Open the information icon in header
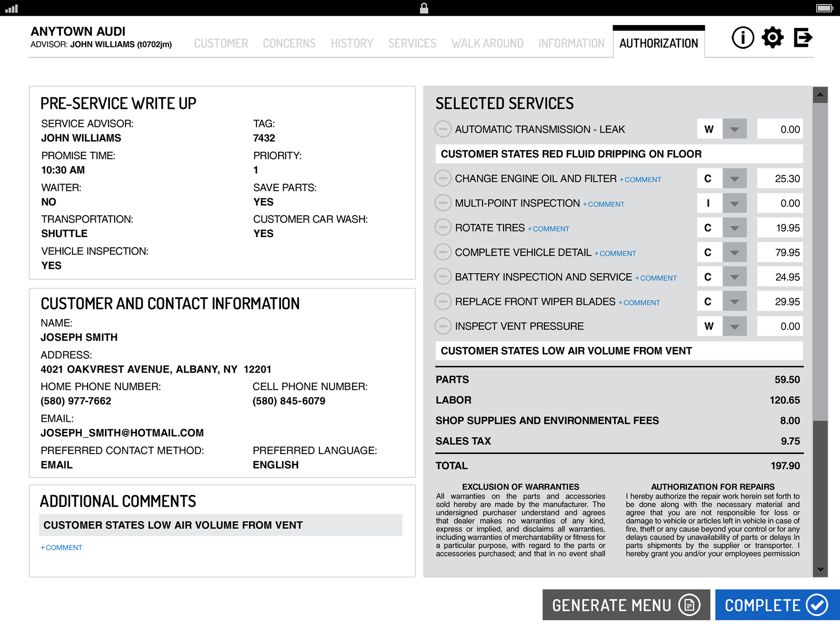 pyautogui.click(x=742, y=38)
